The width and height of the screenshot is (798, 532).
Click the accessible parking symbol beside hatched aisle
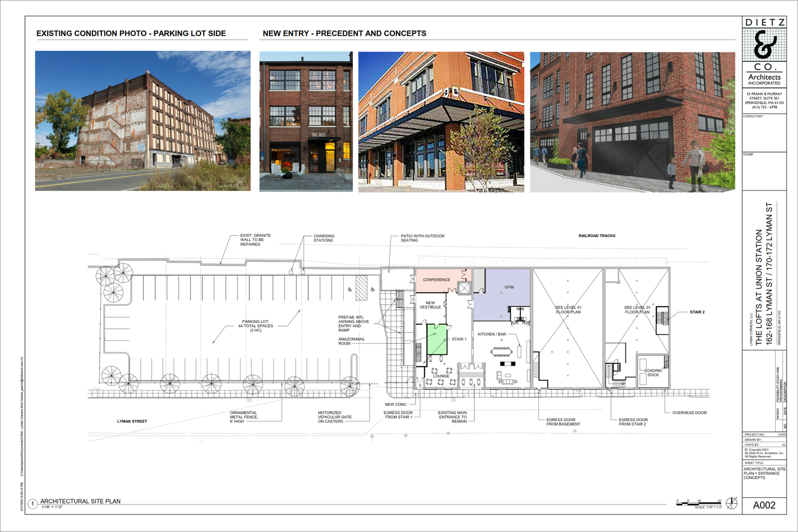pyautogui.click(x=350, y=289)
